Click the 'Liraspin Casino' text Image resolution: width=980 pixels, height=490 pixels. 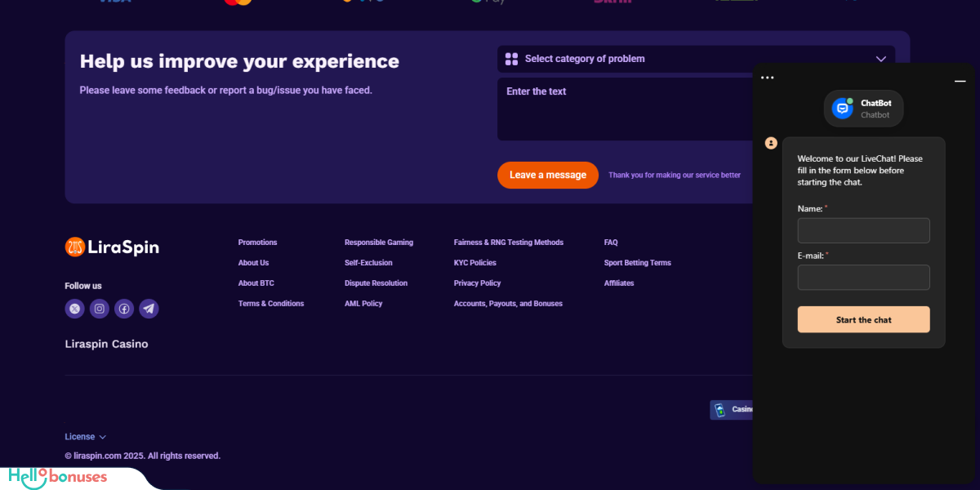pyautogui.click(x=107, y=345)
